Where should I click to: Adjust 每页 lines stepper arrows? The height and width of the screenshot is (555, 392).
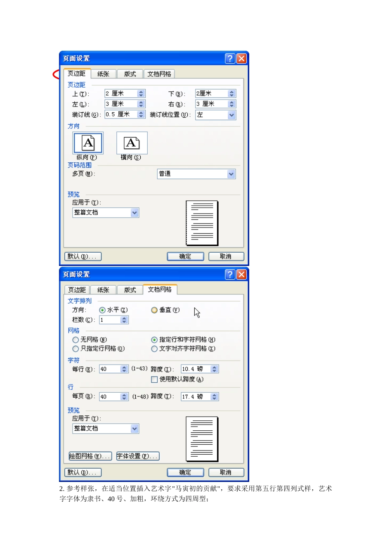point(124,397)
